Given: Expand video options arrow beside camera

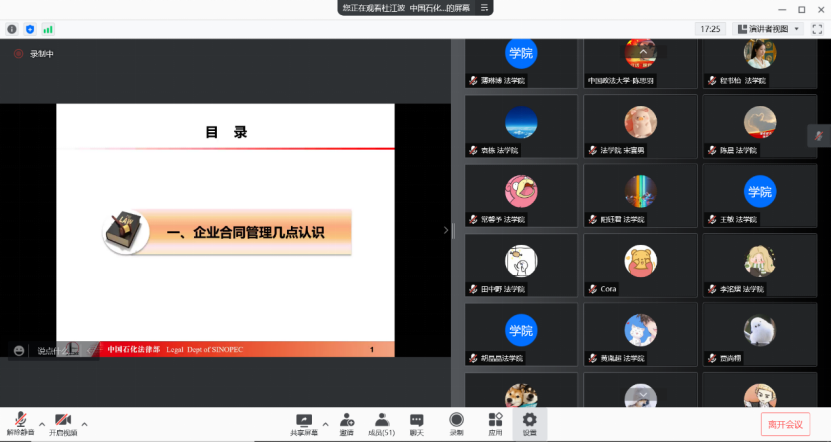Looking at the screenshot, I should (x=84, y=423).
